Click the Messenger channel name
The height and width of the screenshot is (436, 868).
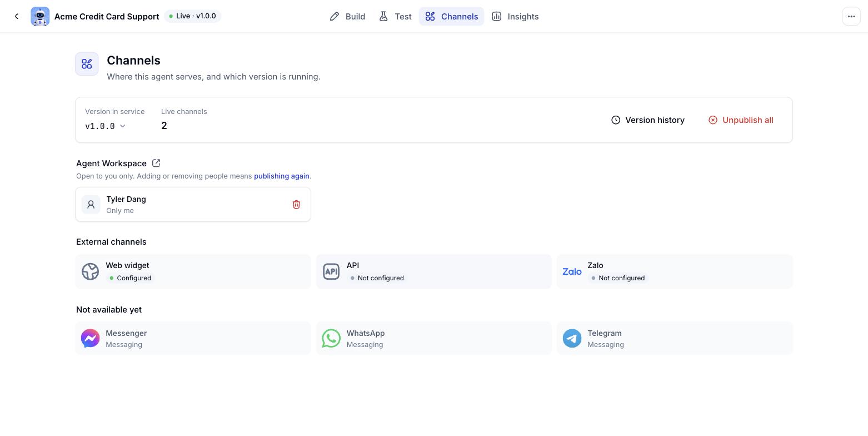[126, 333]
